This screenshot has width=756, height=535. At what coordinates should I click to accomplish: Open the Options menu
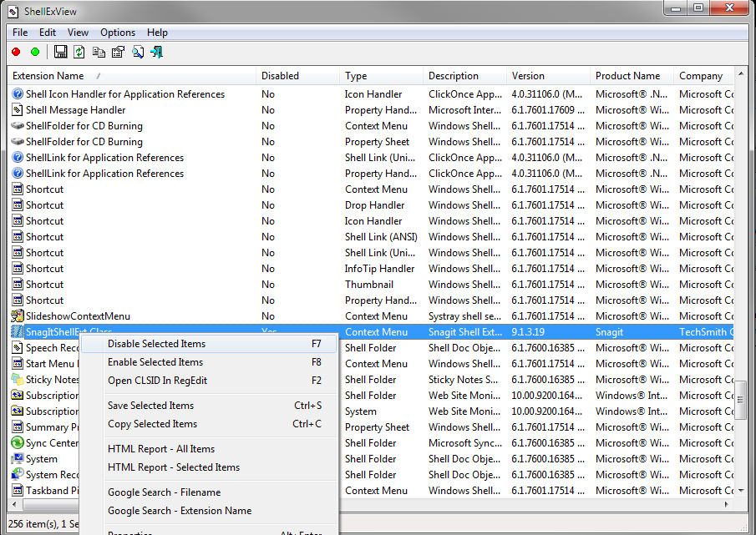[x=118, y=33]
